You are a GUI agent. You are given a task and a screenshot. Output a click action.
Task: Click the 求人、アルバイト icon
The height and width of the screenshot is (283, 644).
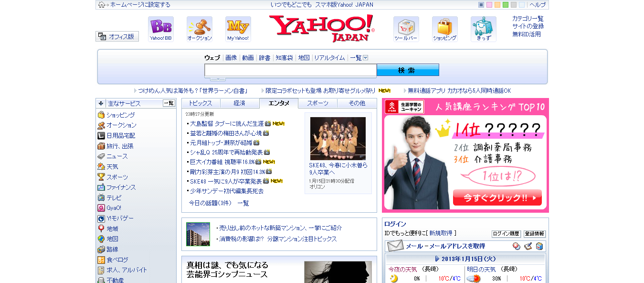(x=101, y=270)
